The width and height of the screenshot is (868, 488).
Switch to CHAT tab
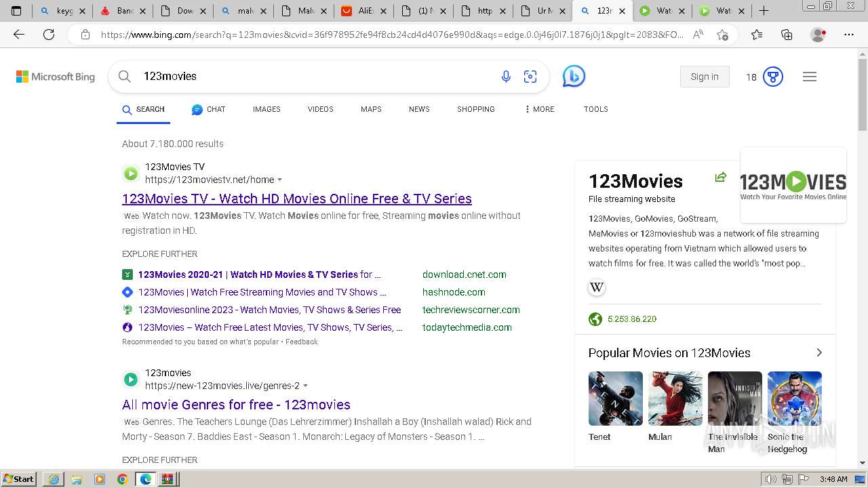click(208, 109)
